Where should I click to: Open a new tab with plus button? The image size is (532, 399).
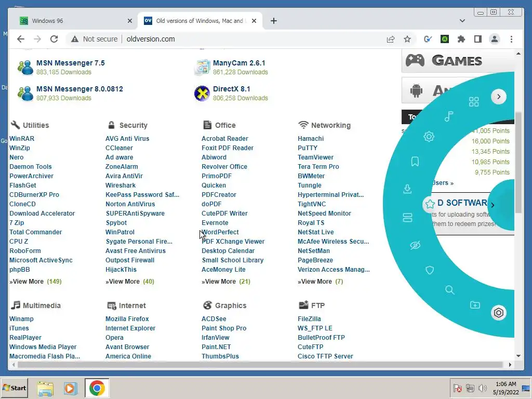274,21
